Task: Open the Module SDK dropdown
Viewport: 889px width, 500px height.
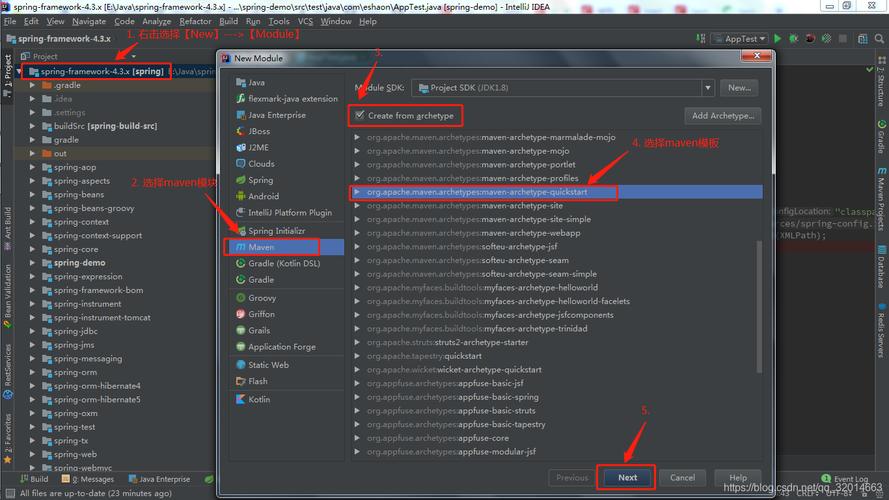Action: (x=708, y=88)
